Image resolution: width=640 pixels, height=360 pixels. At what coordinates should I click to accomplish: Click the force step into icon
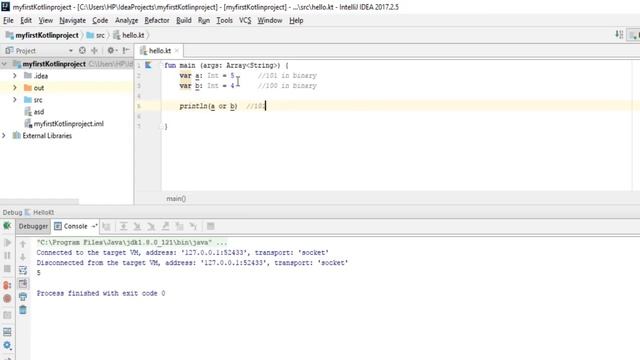tap(151, 226)
